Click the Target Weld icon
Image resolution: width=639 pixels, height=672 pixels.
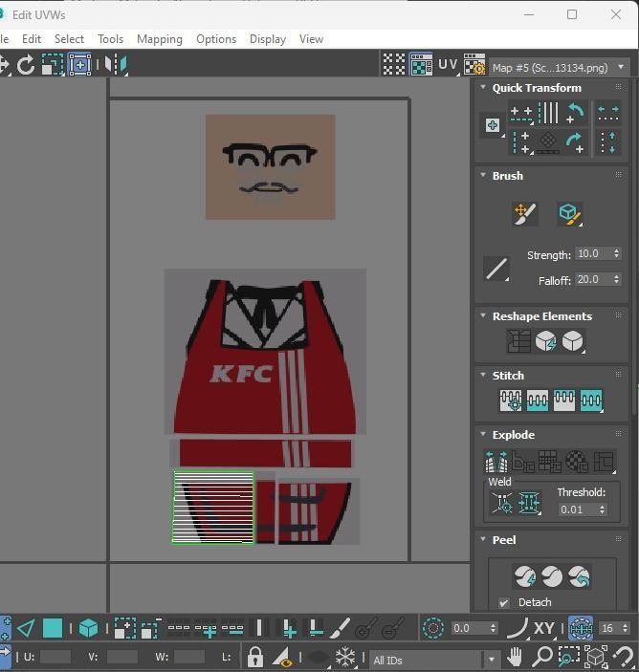[502, 502]
